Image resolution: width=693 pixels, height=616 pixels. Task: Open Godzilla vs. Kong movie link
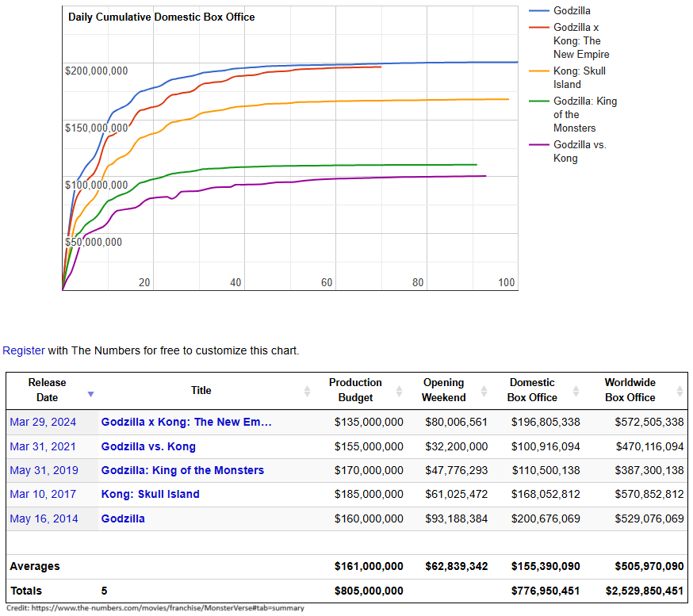point(148,446)
